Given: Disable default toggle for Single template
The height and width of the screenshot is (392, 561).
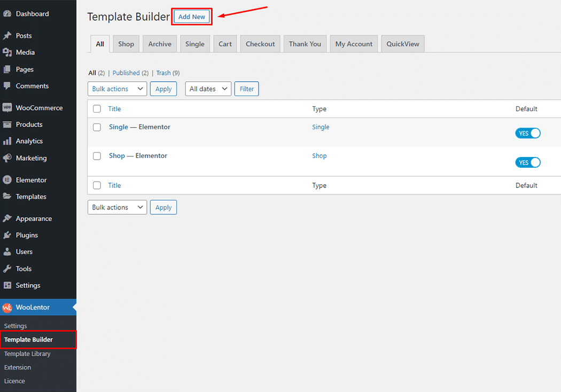Looking at the screenshot, I should point(528,134).
